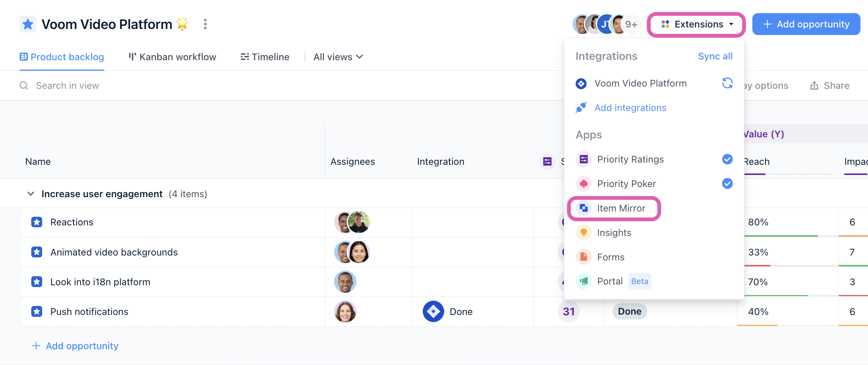Screen dimensions: 868x365
Task: Click the Voom Video Platform integration icon
Action: [x=581, y=84]
